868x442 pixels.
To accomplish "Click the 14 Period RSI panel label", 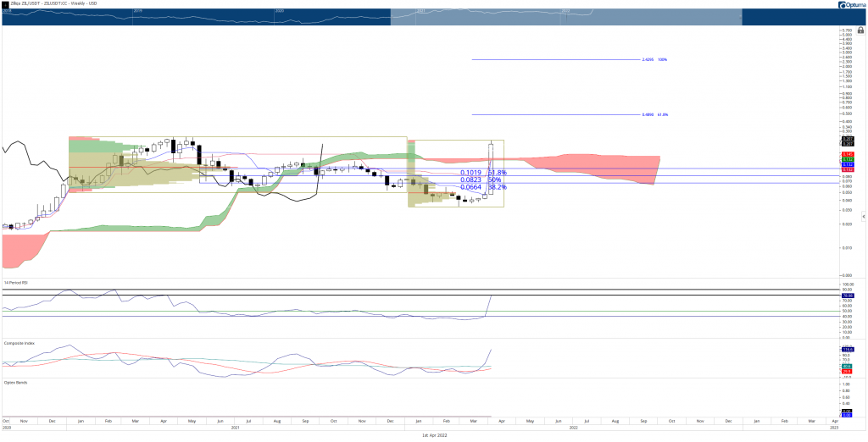I will [x=15, y=283].
